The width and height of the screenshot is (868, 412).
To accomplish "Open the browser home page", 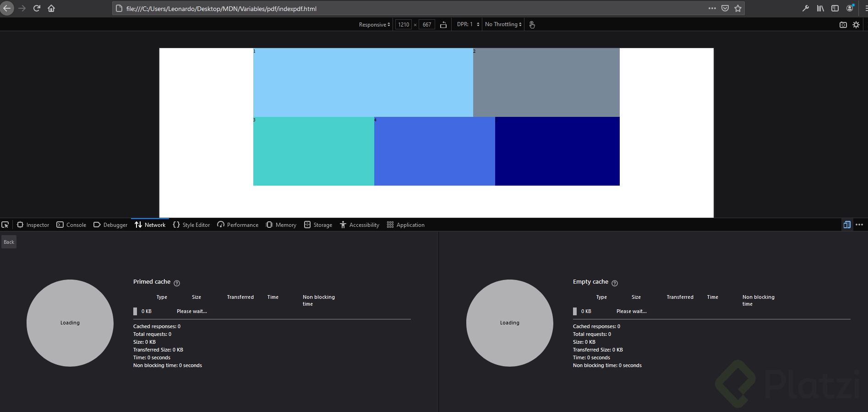I will [x=51, y=8].
